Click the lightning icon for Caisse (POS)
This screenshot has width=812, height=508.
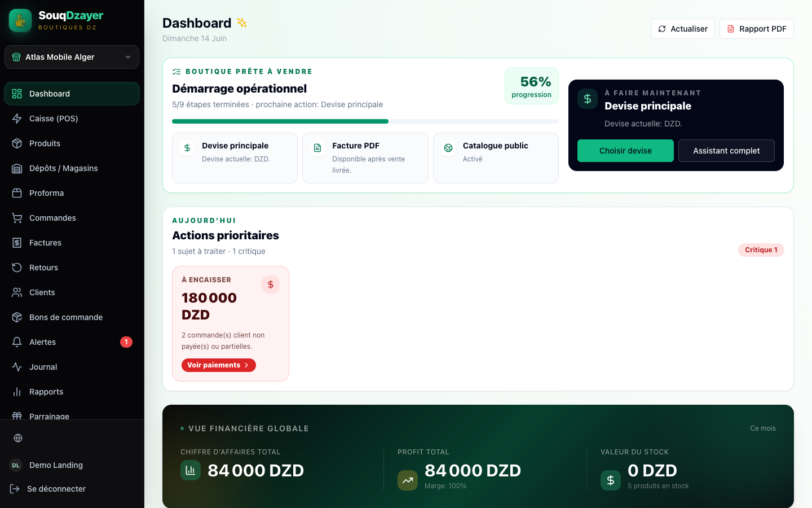click(17, 119)
